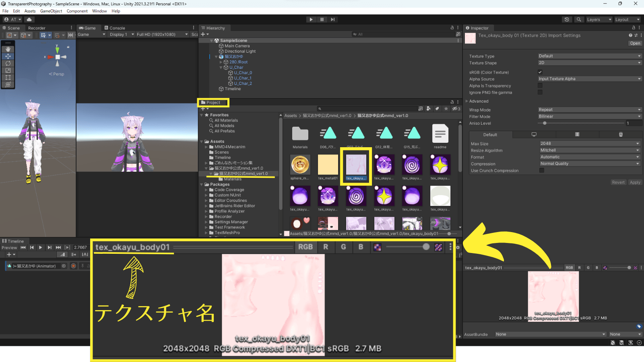Image resolution: width=644 pixels, height=362 pixels.
Task: Toggle Timeline ripple edit mode
Action: pyautogui.click(x=74, y=254)
